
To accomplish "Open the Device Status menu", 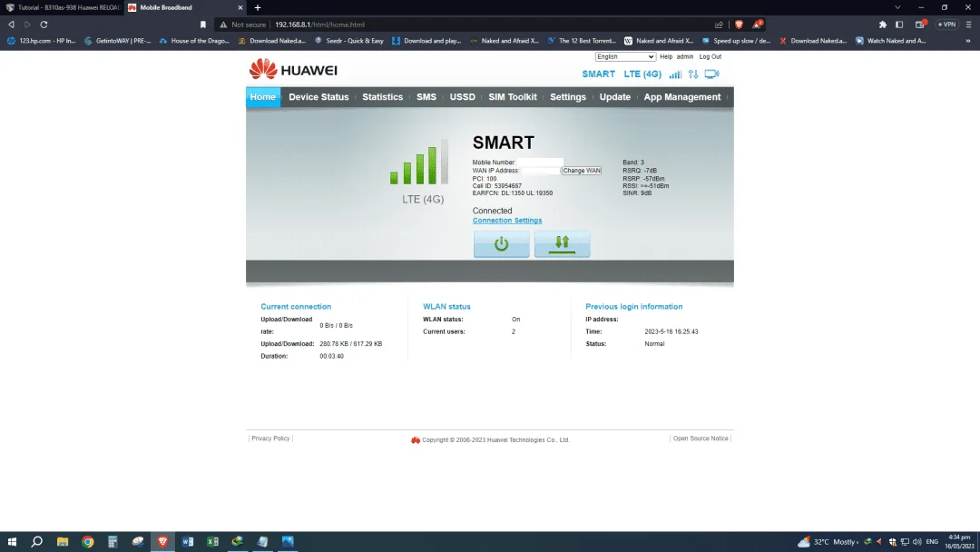I will (318, 97).
